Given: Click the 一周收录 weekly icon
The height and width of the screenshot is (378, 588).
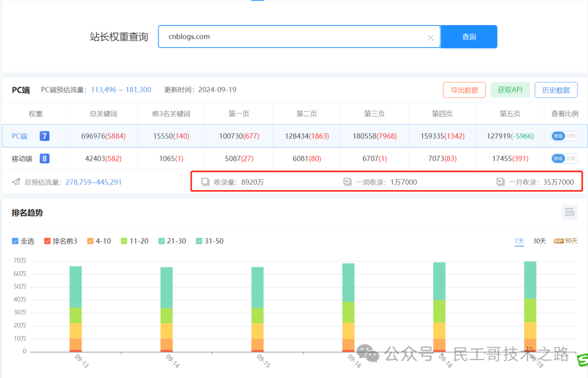Looking at the screenshot, I should [x=347, y=182].
